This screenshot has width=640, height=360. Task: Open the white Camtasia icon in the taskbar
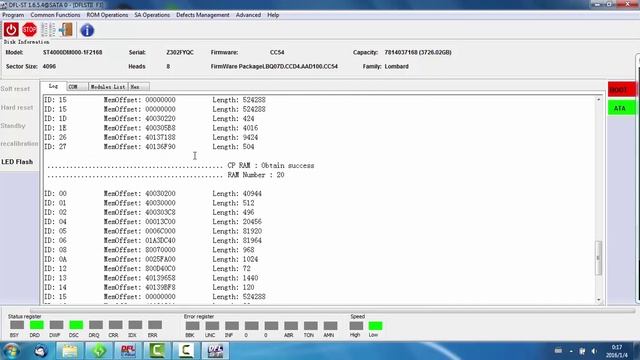coord(186,351)
